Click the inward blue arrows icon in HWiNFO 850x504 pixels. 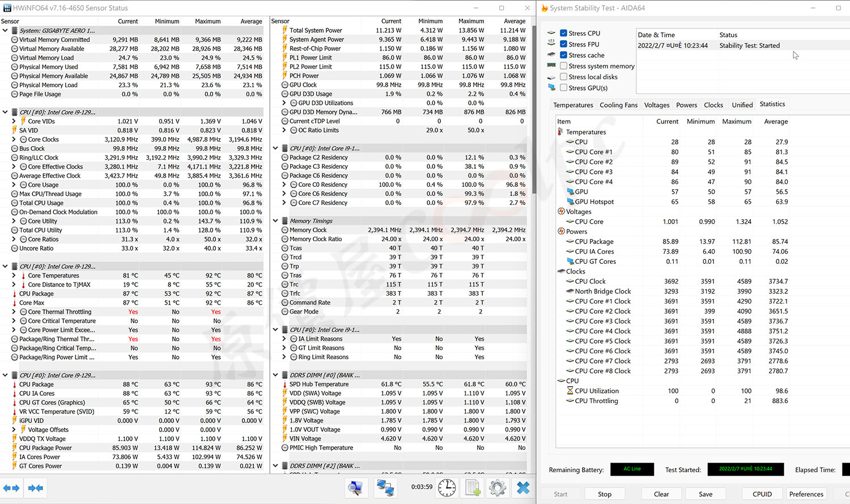[36, 488]
